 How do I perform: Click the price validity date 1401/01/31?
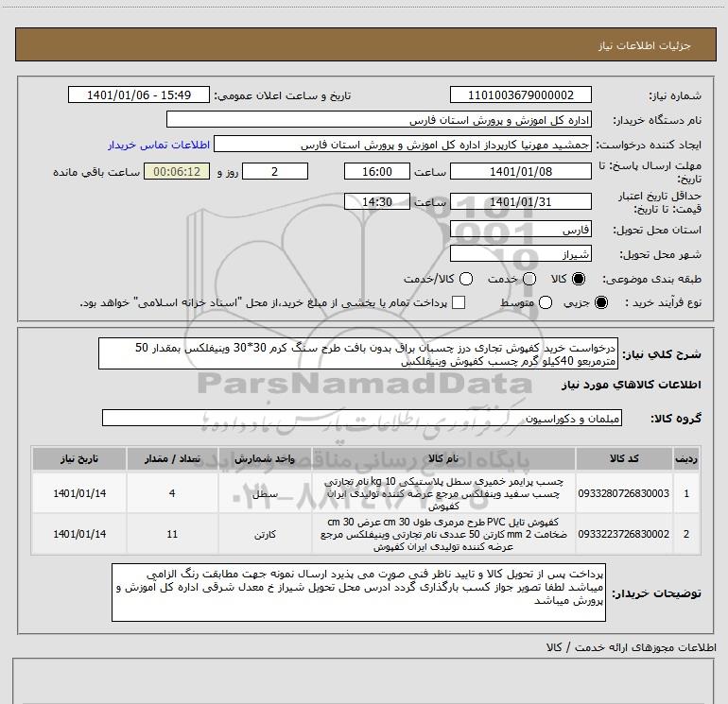tap(520, 202)
